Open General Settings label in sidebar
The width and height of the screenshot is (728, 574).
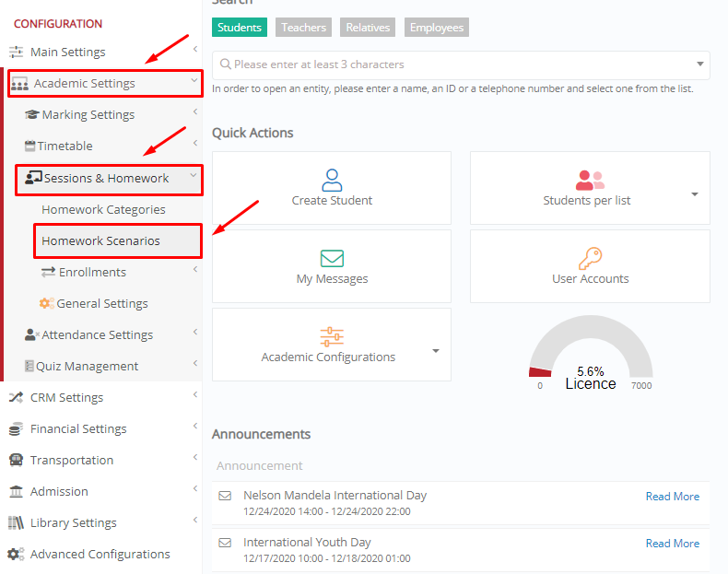click(102, 303)
